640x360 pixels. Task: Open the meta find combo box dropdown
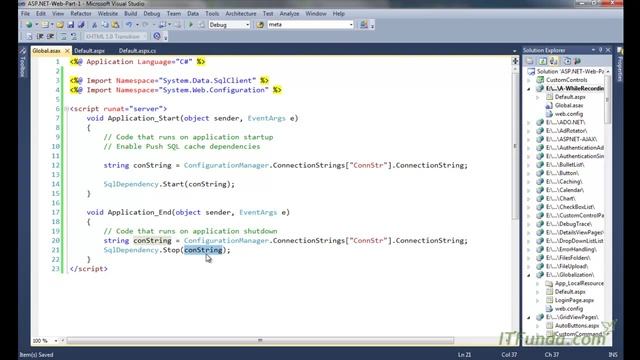351,25
